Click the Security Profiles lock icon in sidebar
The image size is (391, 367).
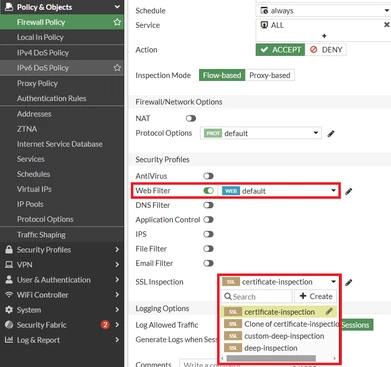click(x=9, y=249)
